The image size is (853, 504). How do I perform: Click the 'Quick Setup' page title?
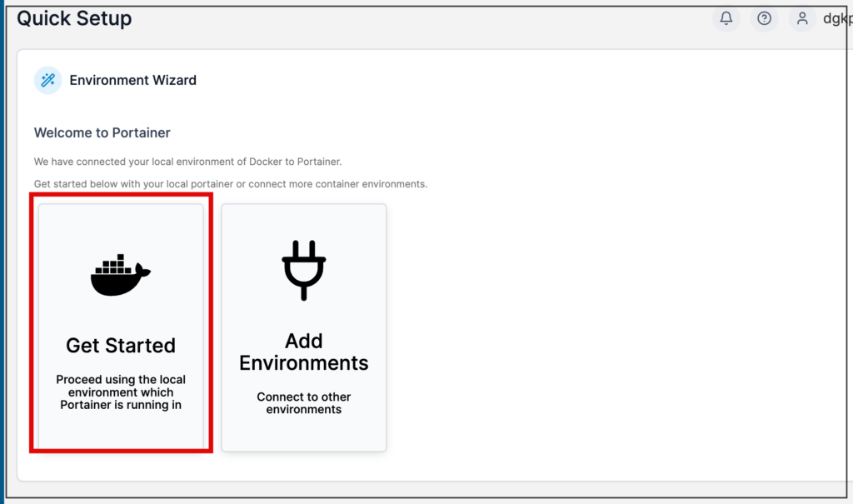(74, 18)
